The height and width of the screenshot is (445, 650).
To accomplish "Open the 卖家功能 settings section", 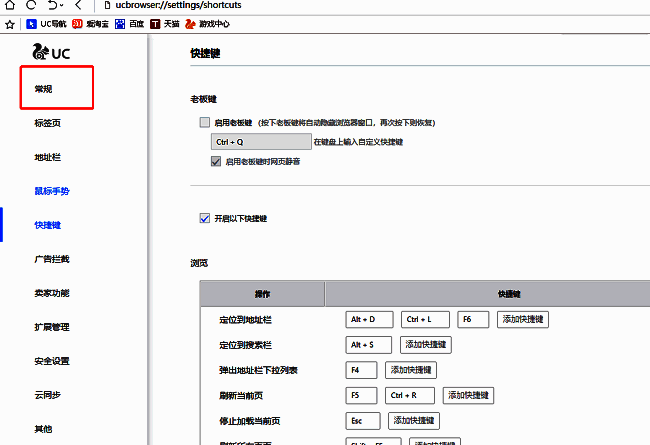I will coord(52,293).
